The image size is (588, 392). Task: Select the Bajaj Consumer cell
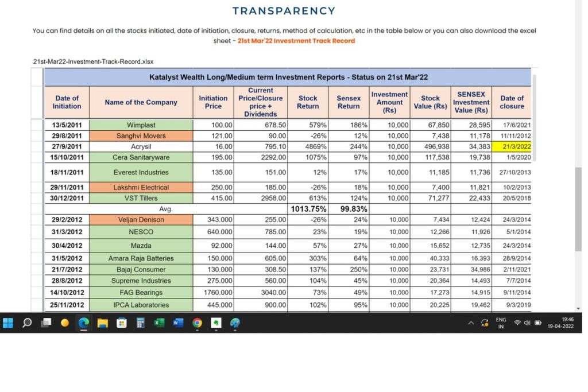(x=141, y=269)
